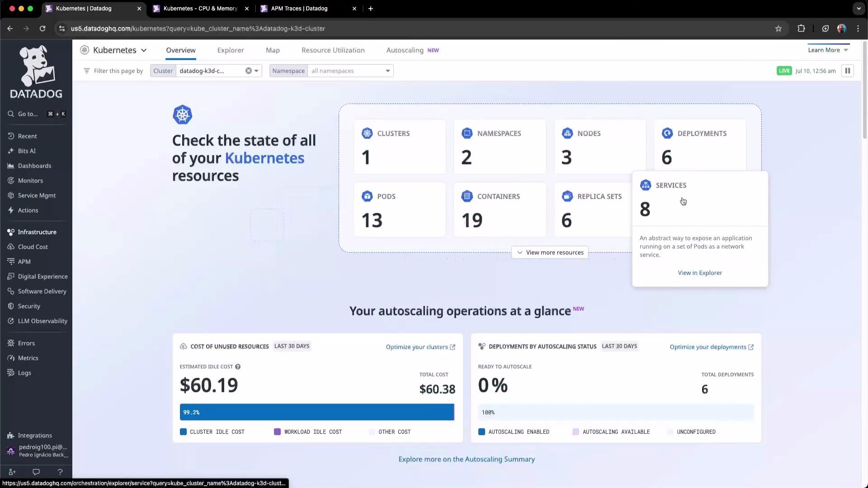Open the Deployments resource card
This screenshot has height=488, width=868.
[700, 145]
